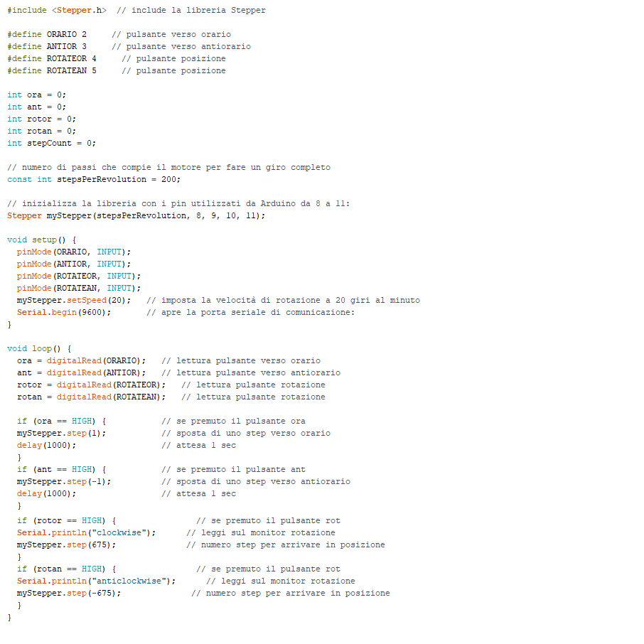Click the 'Stepper myStepper(stepsPerRevolution, 8, 9, 10, 11);' line
644x644 pixels.
click(x=136, y=215)
